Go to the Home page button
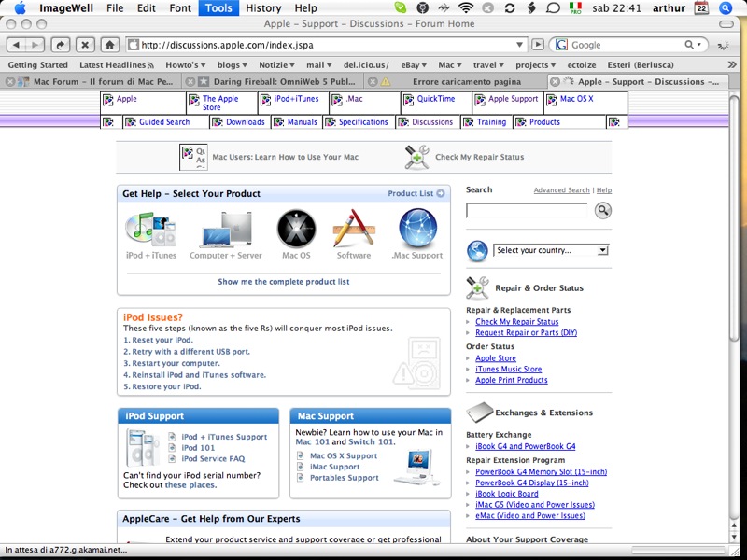Image resolution: width=747 pixels, height=560 pixels. pyautogui.click(x=109, y=45)
